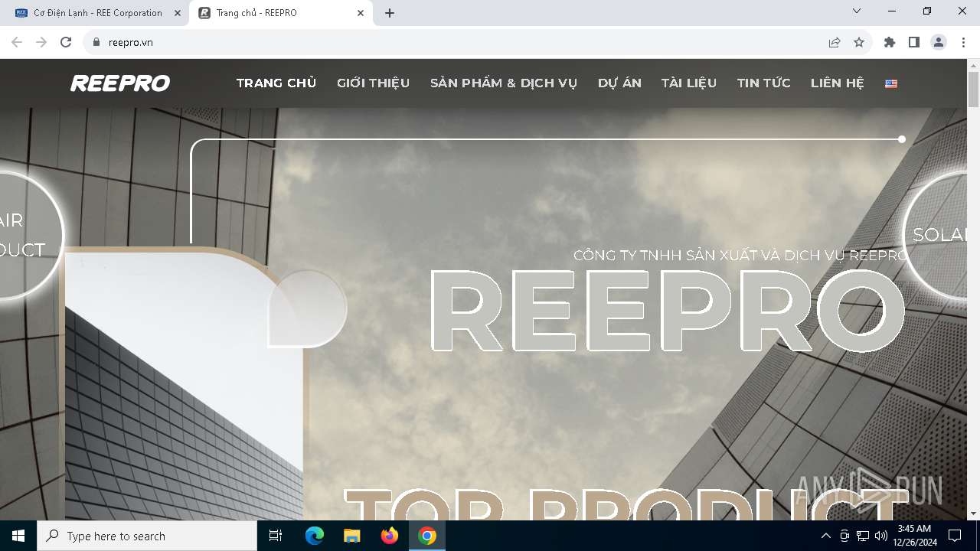Open the clock showing 3:45 AM

coord(914,536)
